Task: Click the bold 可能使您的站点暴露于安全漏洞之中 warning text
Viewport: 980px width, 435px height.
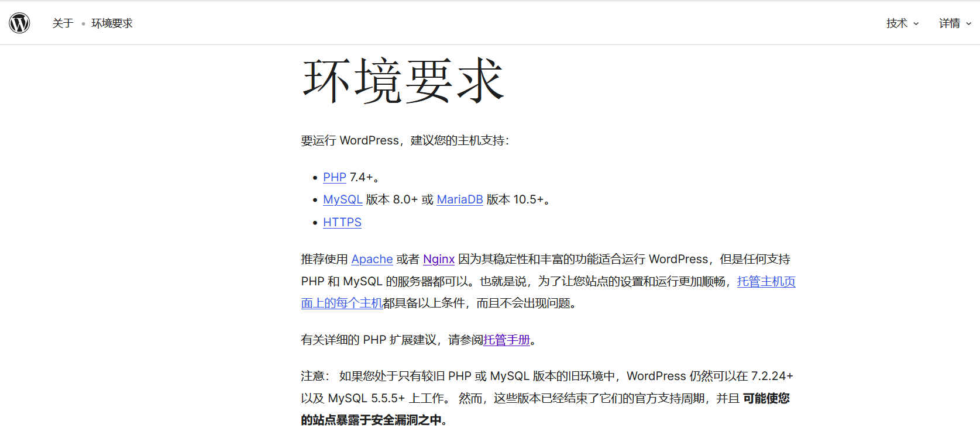Action: tap(766, 398)
